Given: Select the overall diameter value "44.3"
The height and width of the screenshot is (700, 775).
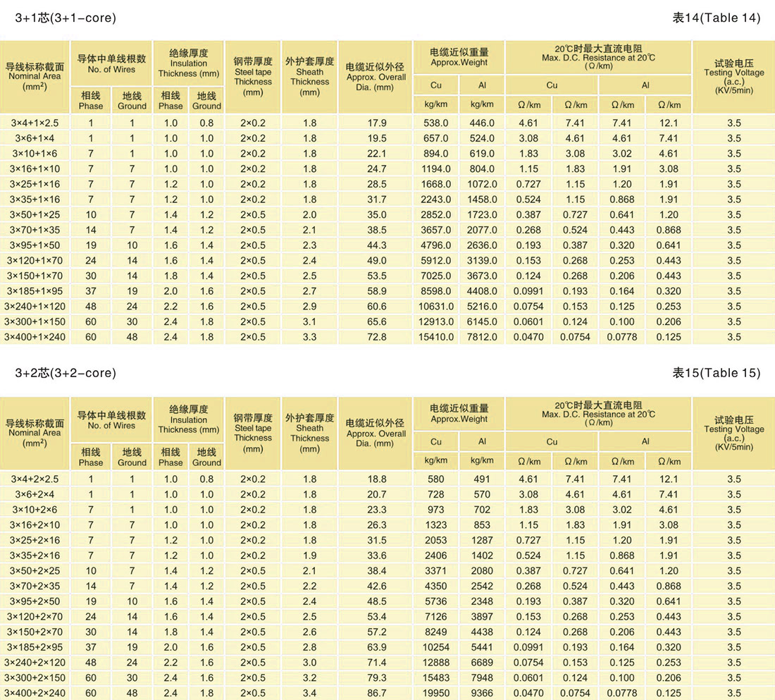Looking at the screenshot, I should 377,245.
